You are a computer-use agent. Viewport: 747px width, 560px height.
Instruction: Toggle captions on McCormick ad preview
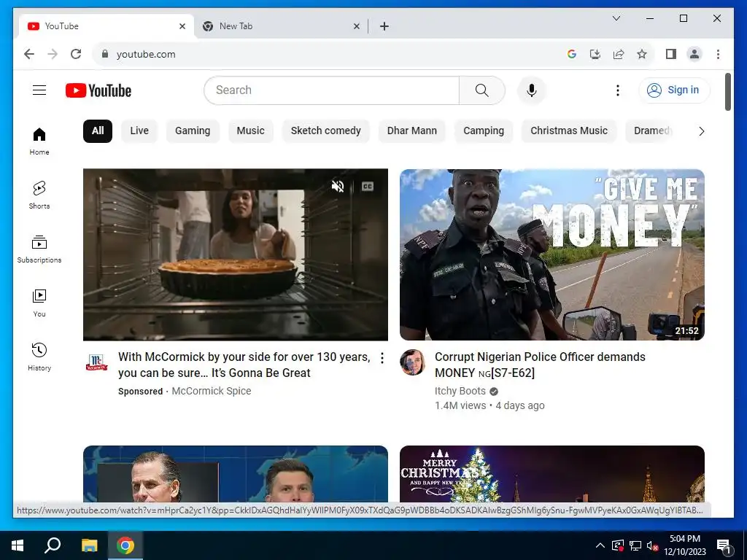pos(368,186)
